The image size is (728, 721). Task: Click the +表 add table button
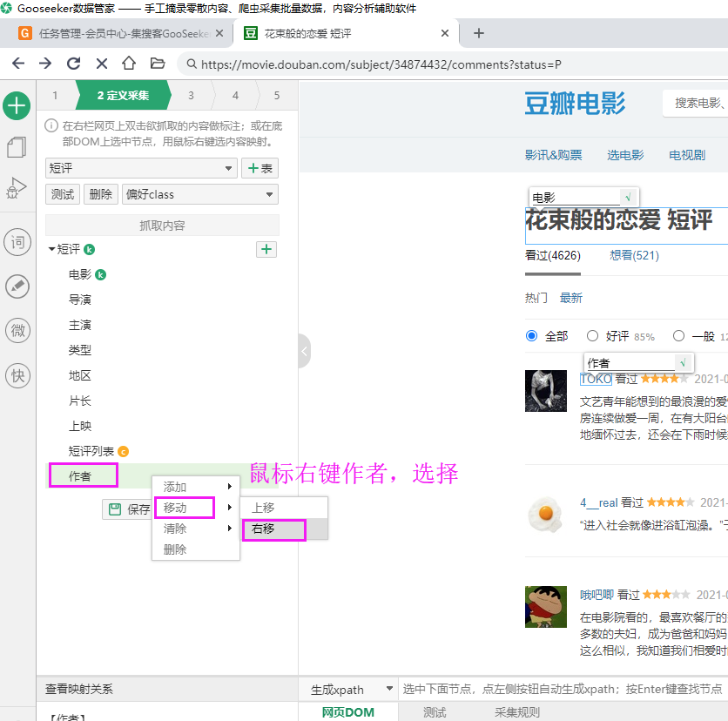[x=260, y=168]
